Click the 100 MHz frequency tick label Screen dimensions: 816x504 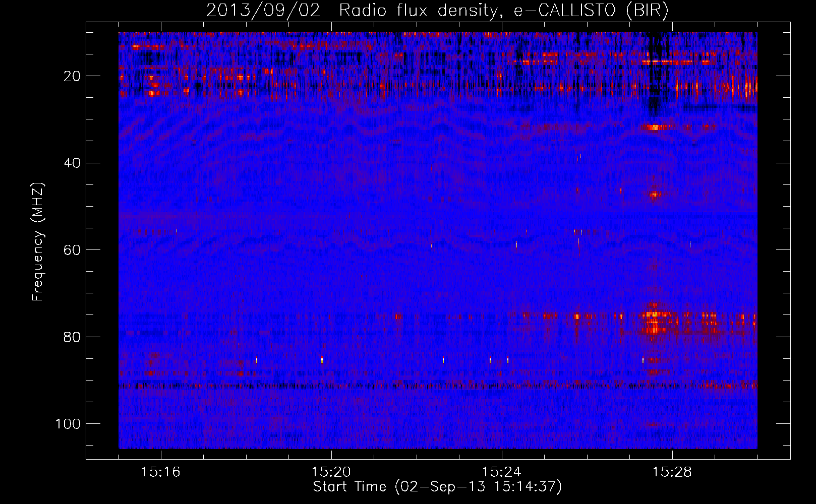68,424
